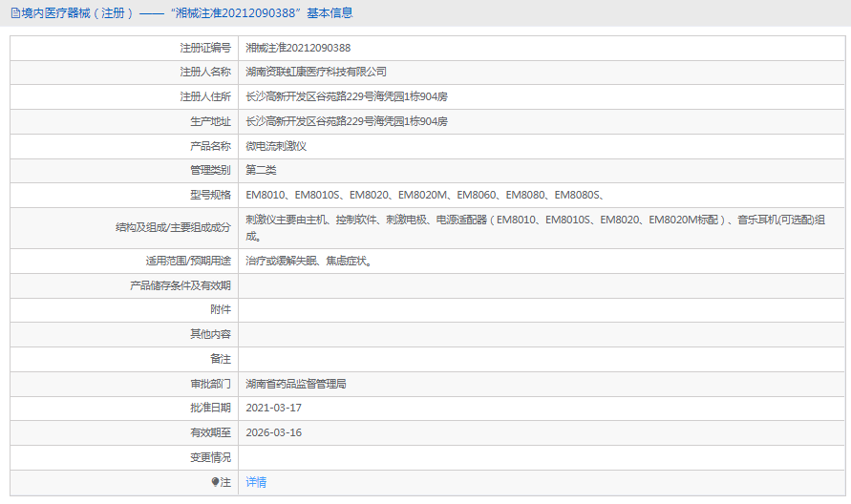
Task: Click the 批准日期 label
Action: tap(210, 408)
